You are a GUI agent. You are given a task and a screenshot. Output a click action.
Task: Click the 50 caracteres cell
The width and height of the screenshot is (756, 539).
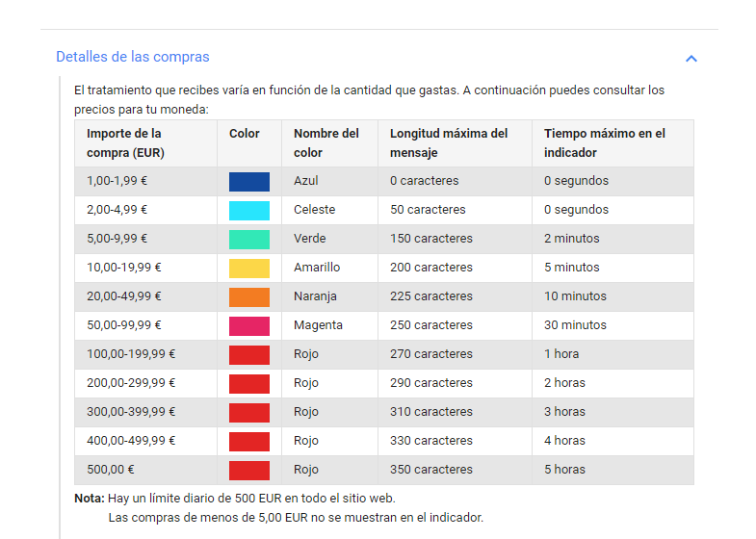coord(428,210)
